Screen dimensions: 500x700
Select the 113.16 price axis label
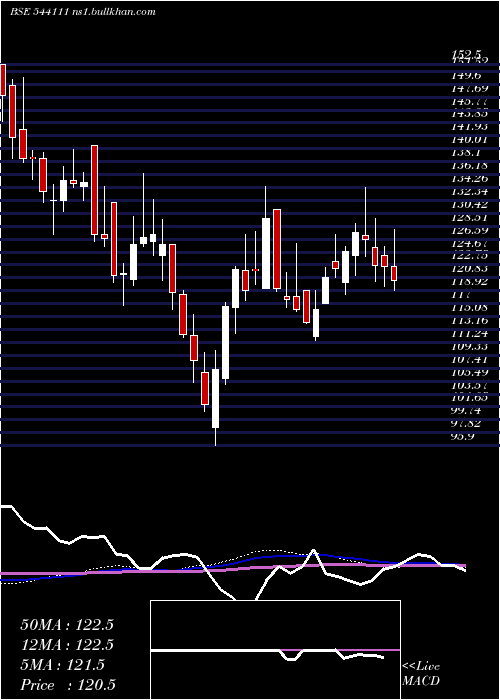click(x=470, y=321)
